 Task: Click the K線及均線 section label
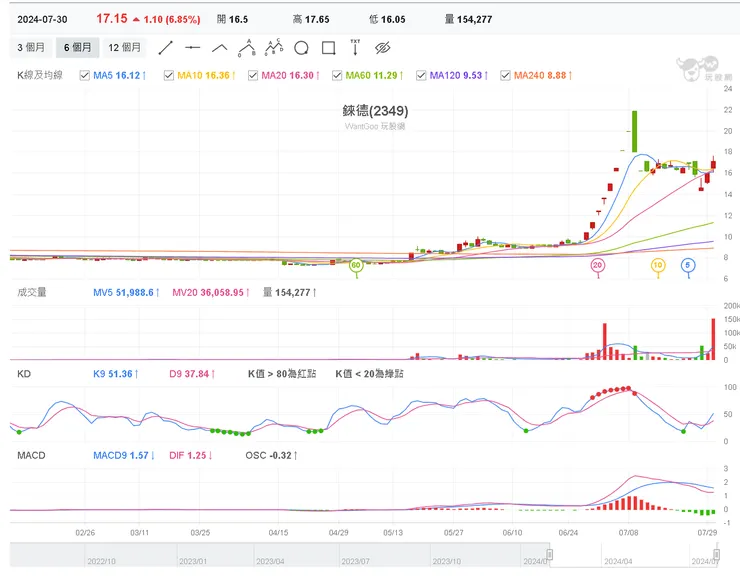tap(40, 76)
